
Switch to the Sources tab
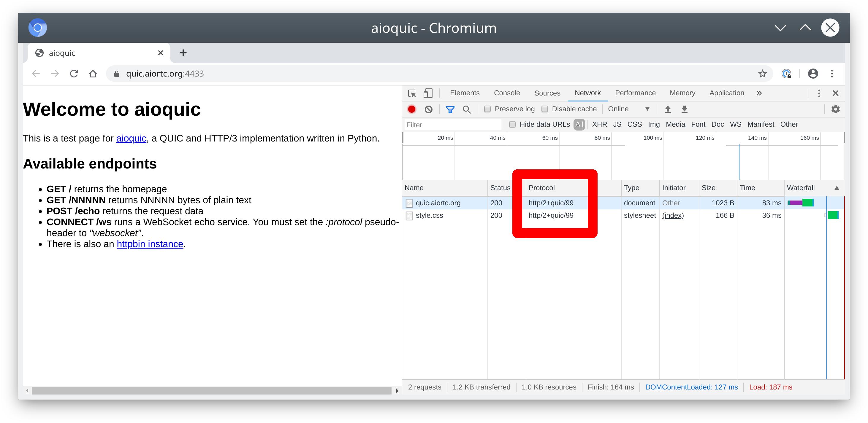[x=547, y=93]
